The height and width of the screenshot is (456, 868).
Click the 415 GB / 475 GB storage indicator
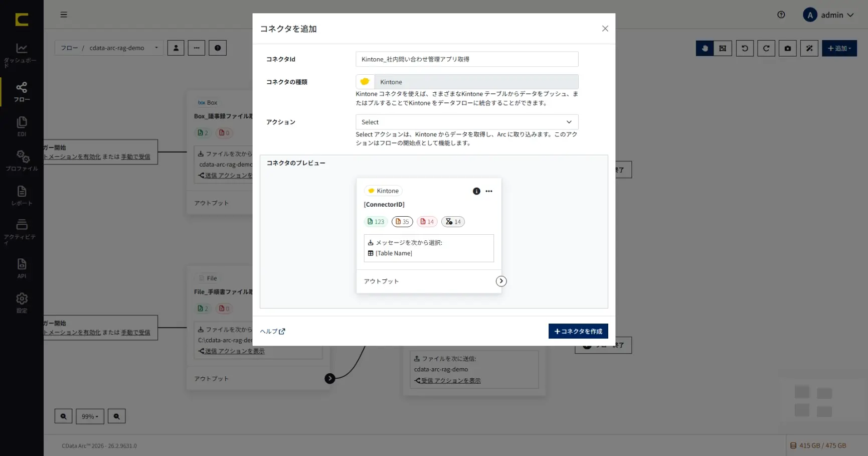(818, 445)
